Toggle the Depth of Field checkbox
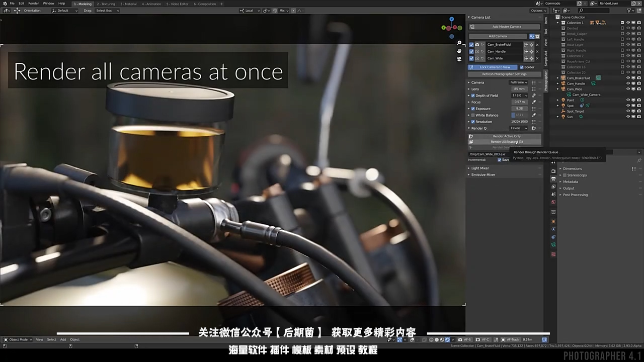This screenshot has width=644, height=362. [473, 96]
